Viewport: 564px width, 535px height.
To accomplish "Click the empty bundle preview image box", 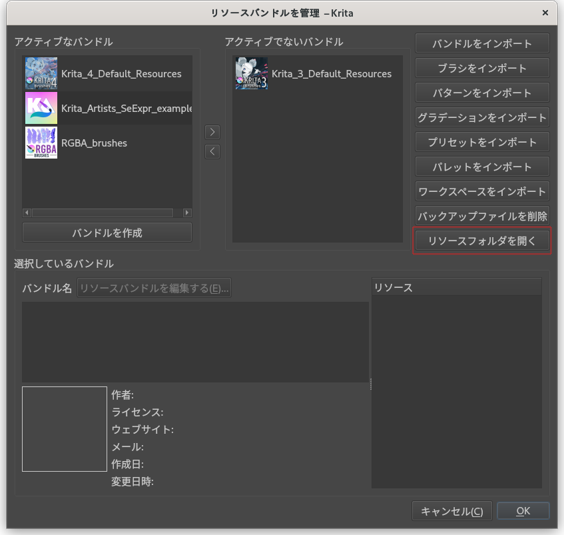I will point(64,429).
